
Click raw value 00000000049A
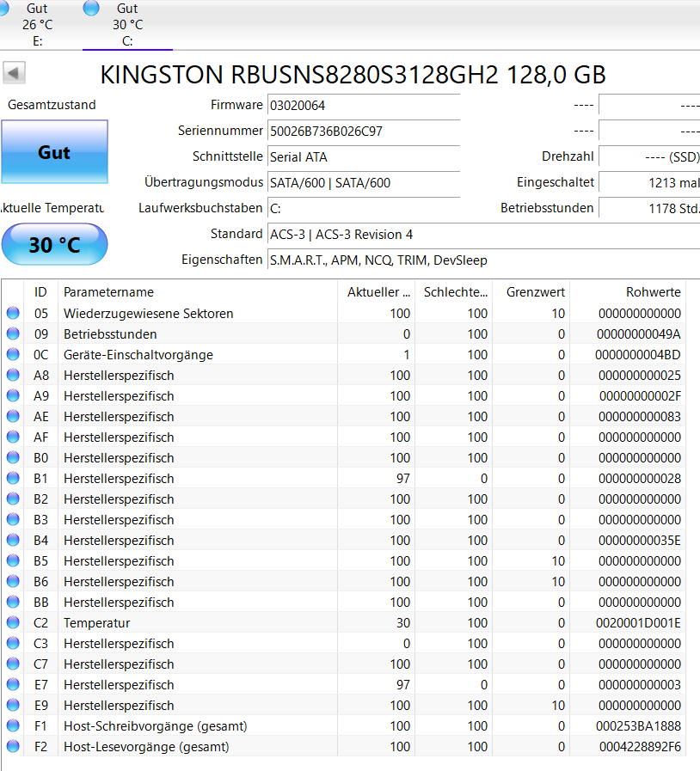coord(638,334)
